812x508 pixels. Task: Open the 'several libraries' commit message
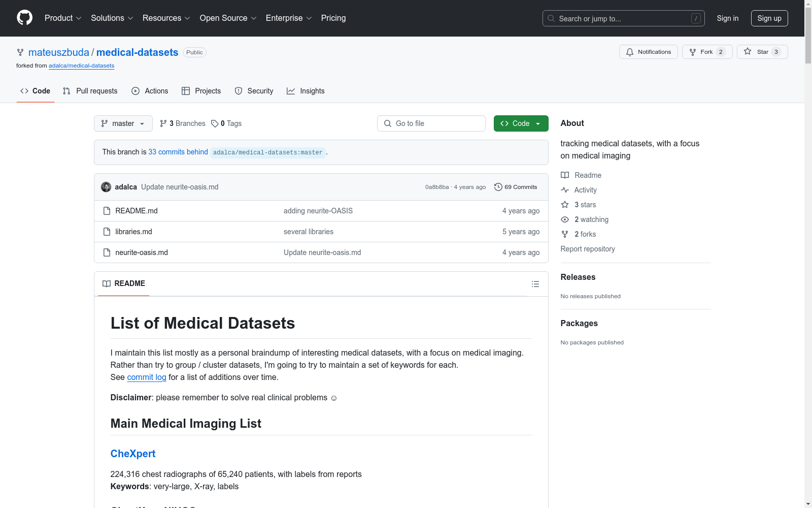pos(309,232)
